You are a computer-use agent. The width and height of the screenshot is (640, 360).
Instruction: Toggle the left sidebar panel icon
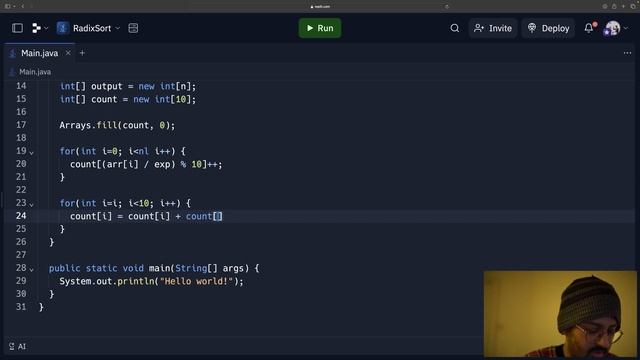pos(17,28)
